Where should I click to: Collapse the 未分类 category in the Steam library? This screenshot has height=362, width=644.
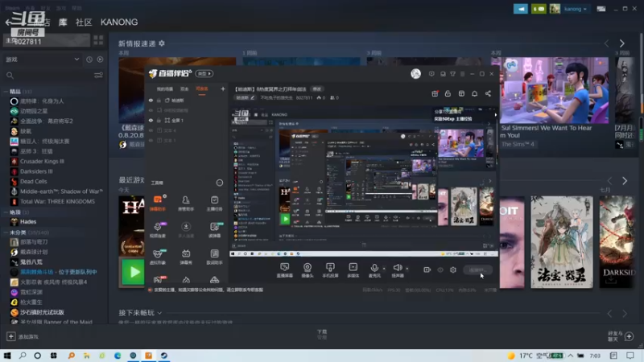6,232
